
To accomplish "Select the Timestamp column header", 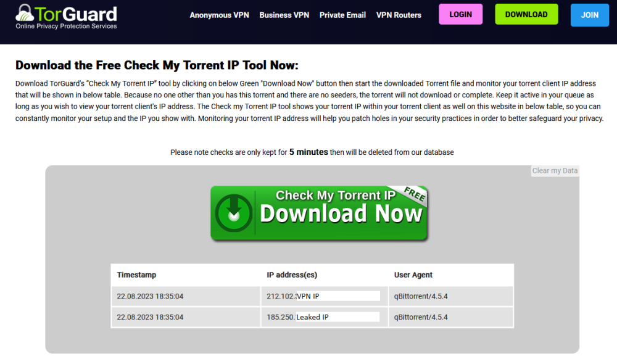I will point(136,275).
